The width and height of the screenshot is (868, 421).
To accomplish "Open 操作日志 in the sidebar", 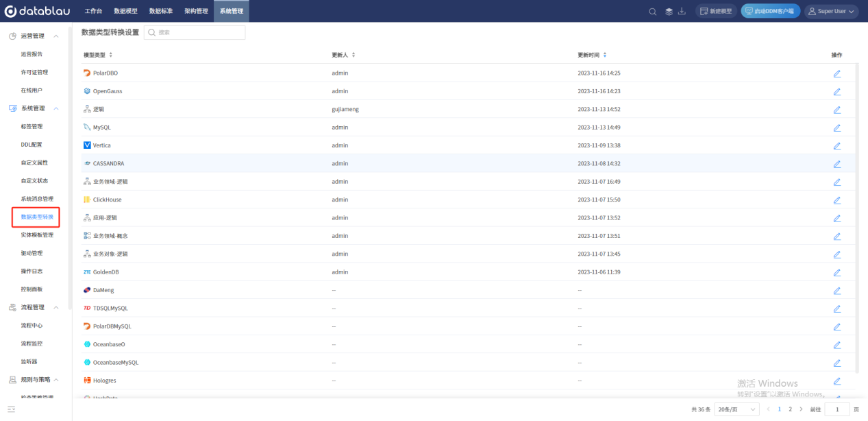I will (32, 272).
